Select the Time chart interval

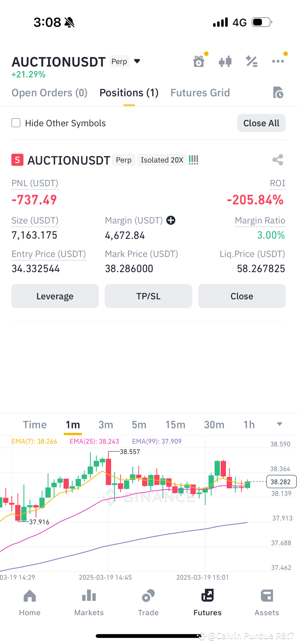click(35, 425)
